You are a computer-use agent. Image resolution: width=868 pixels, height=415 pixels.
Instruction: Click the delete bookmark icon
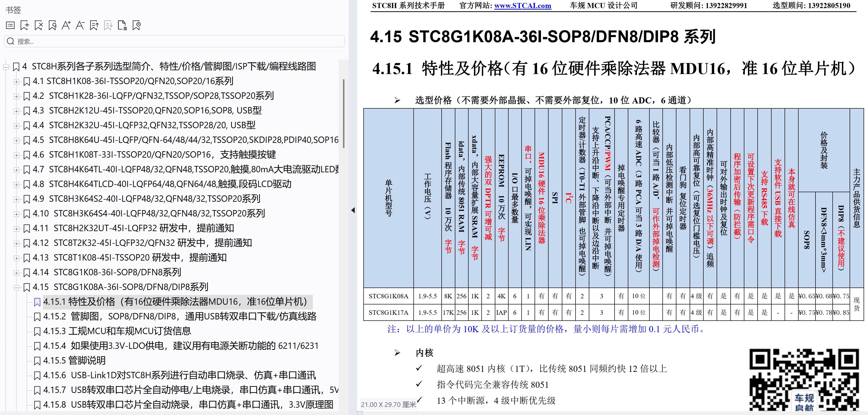click(x=39, y=25)
